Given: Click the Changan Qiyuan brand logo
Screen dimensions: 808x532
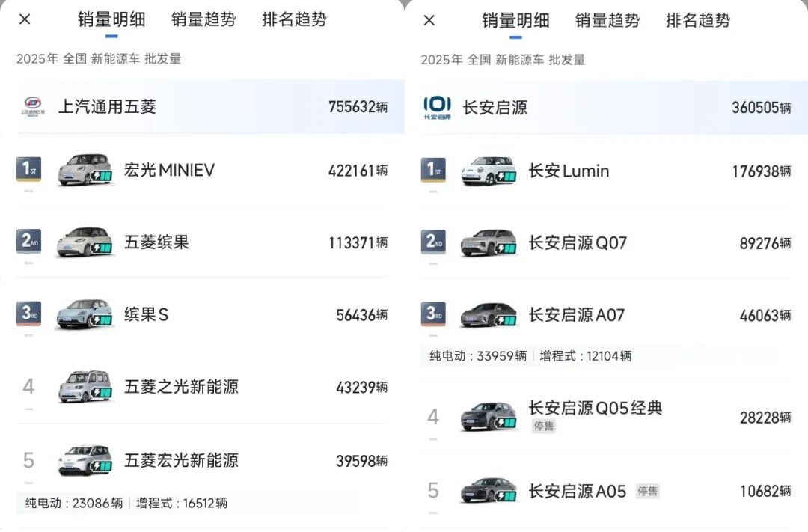Looking at the screenshot, I should click(x=437, y=107).
